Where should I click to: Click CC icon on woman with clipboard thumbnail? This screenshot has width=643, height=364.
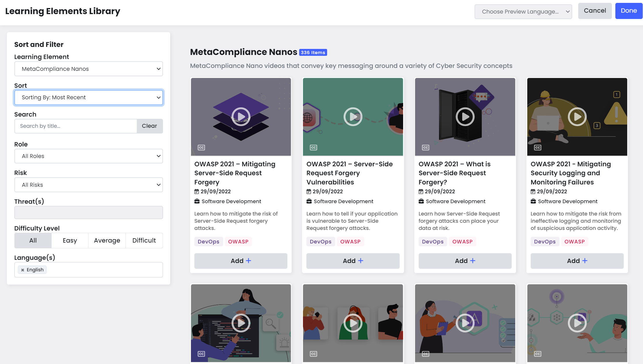pyautogui.click(x=426, y=354)
